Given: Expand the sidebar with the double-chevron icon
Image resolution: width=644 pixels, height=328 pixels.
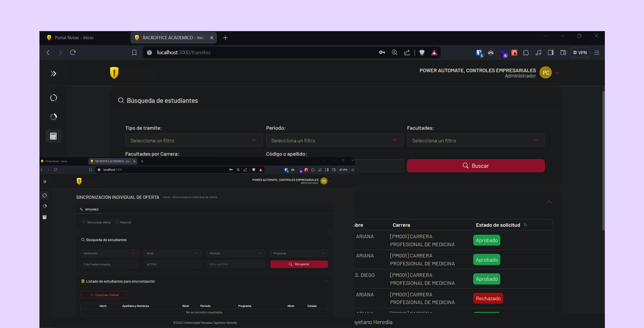Looking at the screenshot, I should click(x=53, y=74).
